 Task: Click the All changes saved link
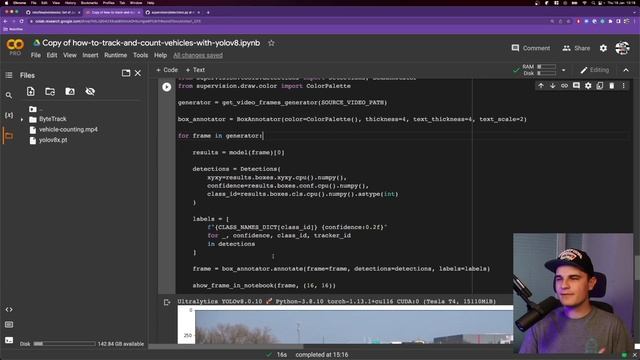pyautogui.click(x=198, y=55)
